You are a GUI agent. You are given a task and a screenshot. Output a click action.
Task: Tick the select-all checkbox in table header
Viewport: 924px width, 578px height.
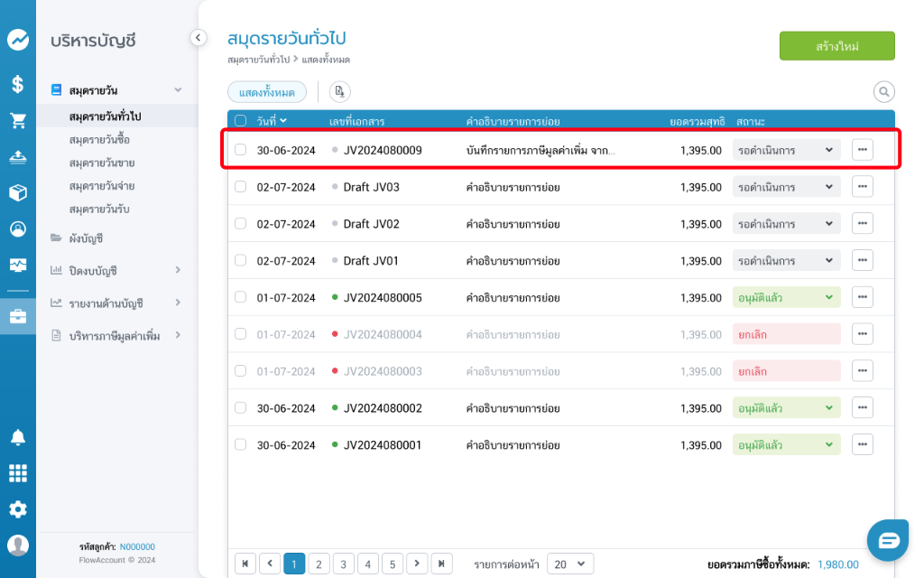pyautogui.click(x=240, y=120)
